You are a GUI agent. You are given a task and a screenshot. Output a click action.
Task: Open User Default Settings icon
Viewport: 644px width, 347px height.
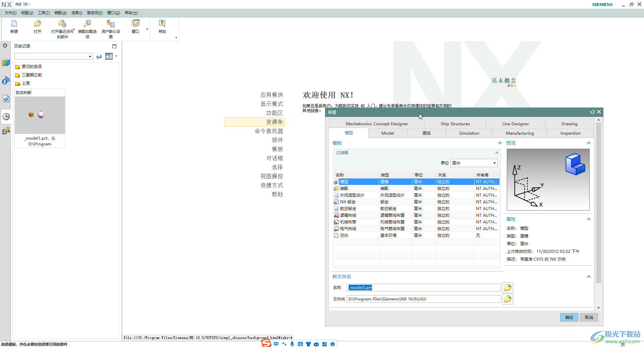(x=111, y=24)
